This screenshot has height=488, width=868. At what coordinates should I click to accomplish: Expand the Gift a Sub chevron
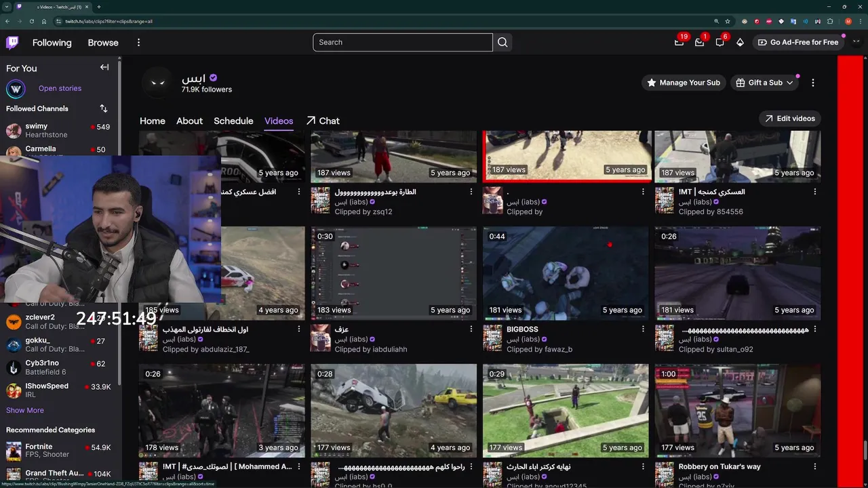(790, 83)
